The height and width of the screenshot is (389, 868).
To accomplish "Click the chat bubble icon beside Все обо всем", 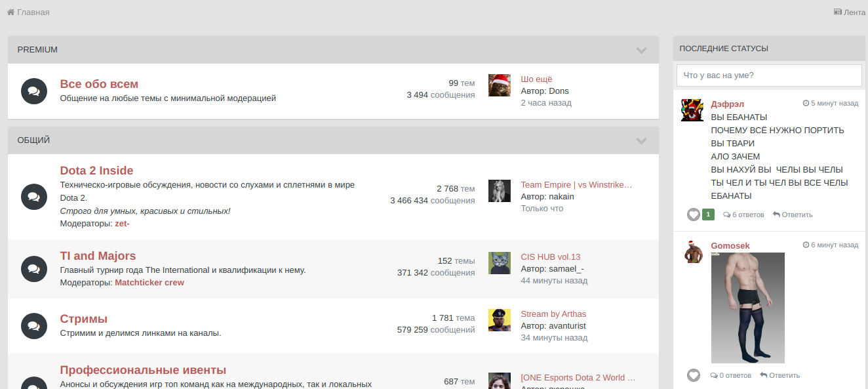I will (x=33, y=91).
